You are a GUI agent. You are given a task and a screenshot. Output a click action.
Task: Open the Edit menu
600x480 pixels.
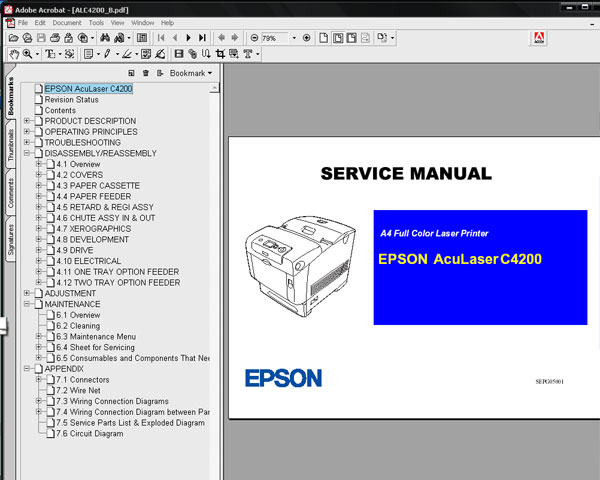40,23
